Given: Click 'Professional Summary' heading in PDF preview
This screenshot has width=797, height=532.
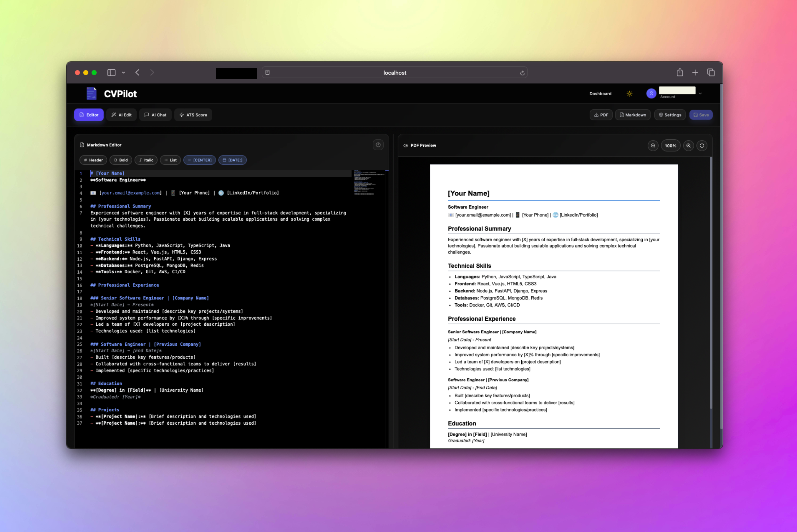Looking at the screenshot, I should [x=479, y=229].
